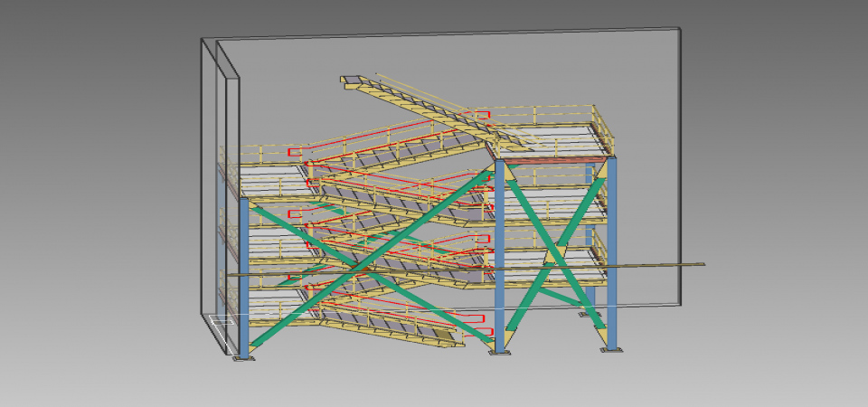Select the lowest left landing platform
868x407 pixels.
click(276, 300)
